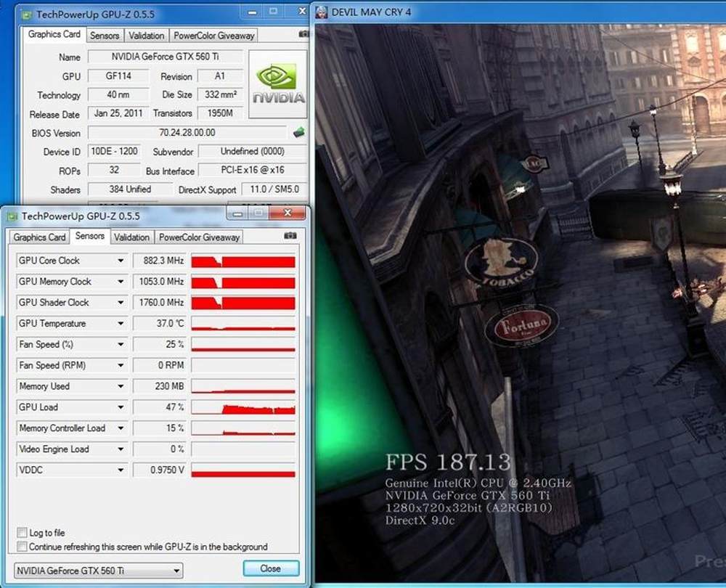
Task: Open the Memory Controller Load dropdown
Action: (121, 428)
